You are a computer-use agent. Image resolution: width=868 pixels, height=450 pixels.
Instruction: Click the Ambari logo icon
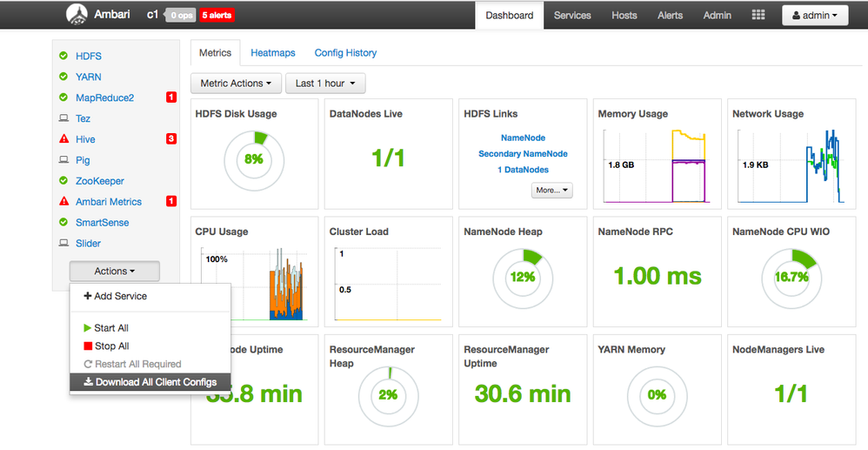click(x=77, y=15)
